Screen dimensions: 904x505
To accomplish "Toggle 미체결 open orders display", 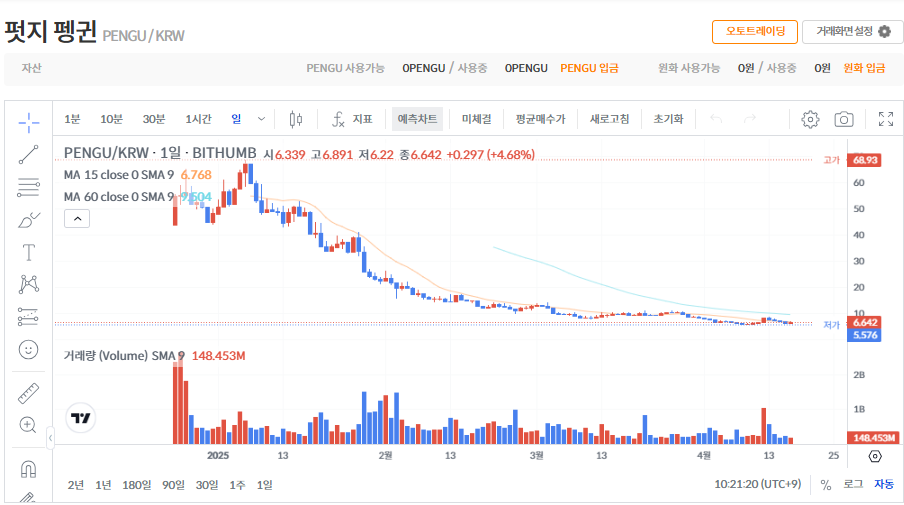I will point(476,119).
